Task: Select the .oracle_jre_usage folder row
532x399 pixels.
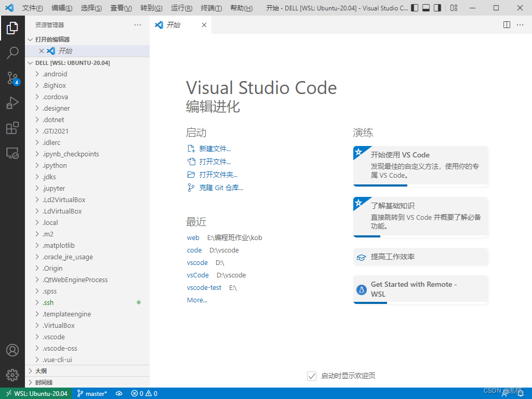Action: pyautogui.click(x=87, y=257)
